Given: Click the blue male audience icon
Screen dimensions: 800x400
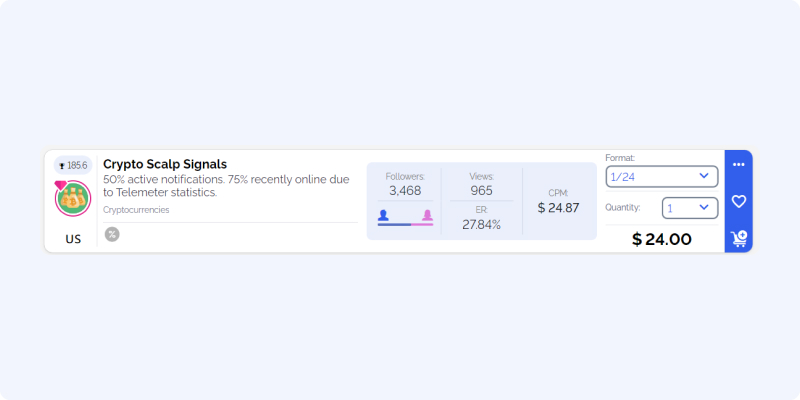Looking at the screenshot, I should coord(383,215).
